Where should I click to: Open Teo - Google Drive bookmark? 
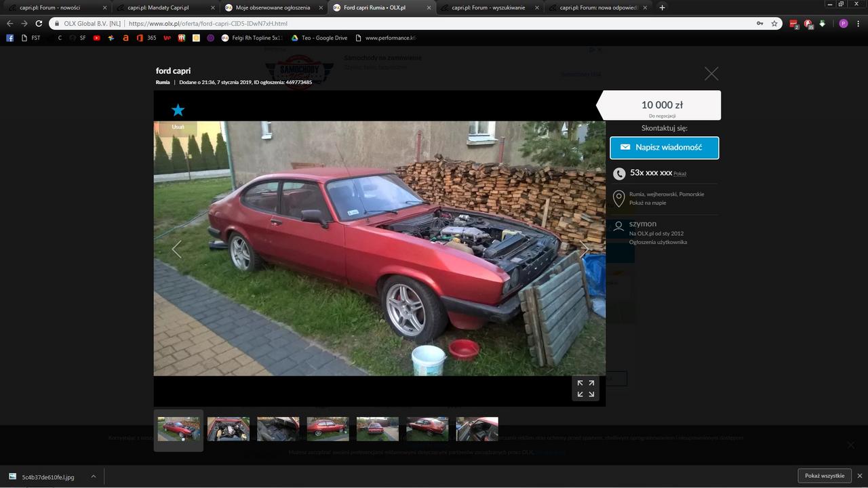319,38
